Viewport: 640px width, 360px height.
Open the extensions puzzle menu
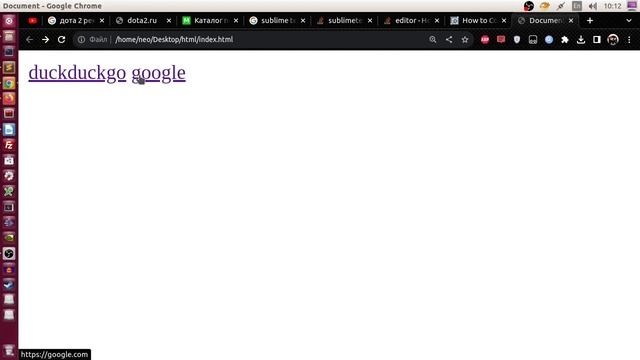coord(565,40)
